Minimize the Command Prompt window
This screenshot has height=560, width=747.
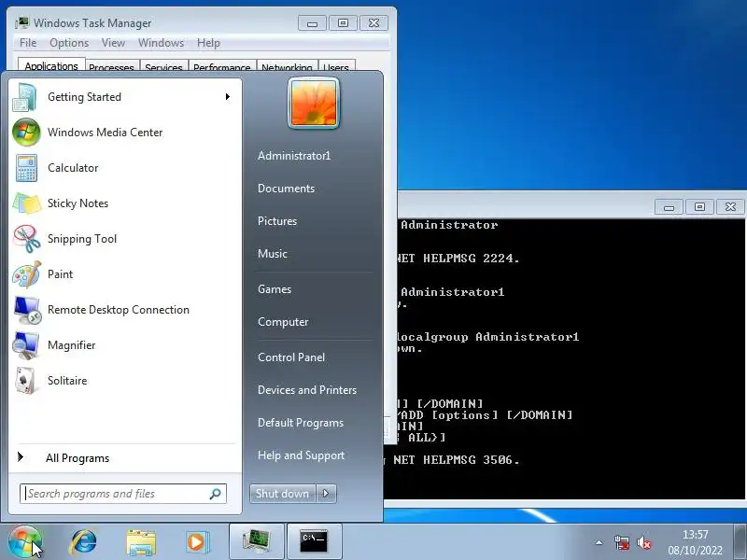[x=669, y=207]
